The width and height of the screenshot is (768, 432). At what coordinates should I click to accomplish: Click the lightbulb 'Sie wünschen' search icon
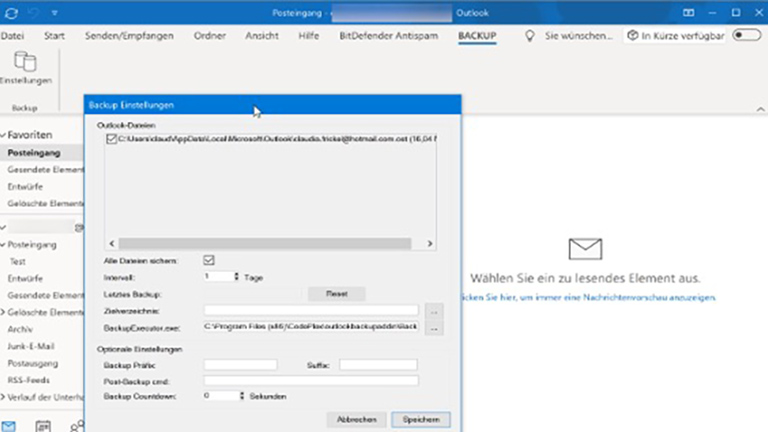[x=531, y=35]
